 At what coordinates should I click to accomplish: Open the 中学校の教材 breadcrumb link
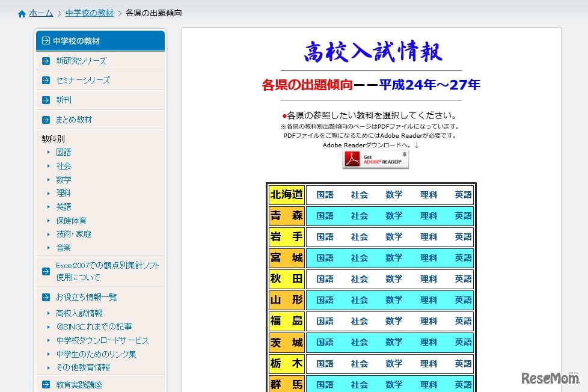(89, 13)
